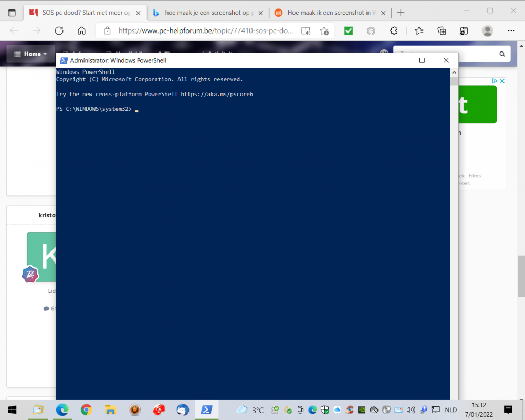Screen dimensions: 525x420
Task: Open the Edge profile avatar
Action: (x=488, y=31)
